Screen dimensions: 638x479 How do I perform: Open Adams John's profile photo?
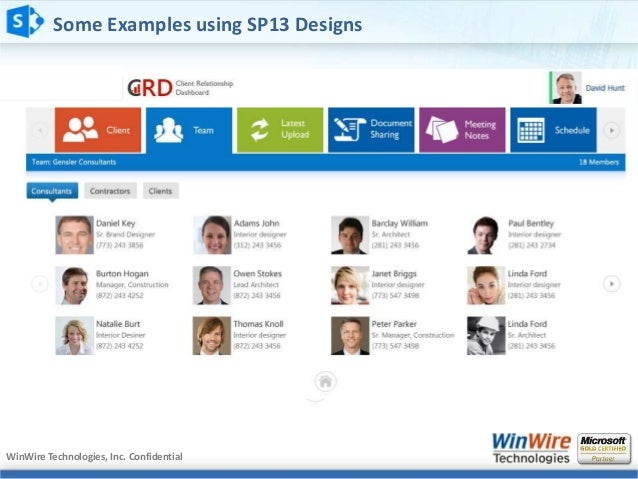point(212,235)
